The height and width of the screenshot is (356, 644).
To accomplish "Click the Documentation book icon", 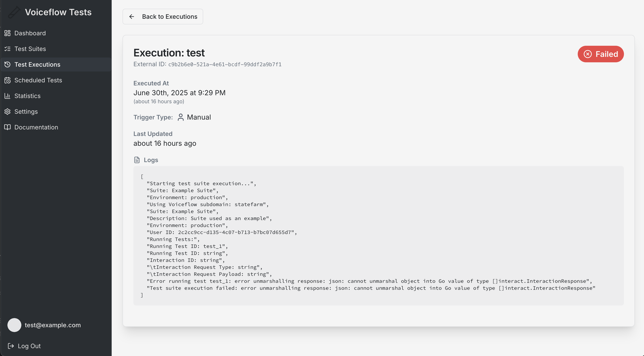I will click(x=7, y=127).
